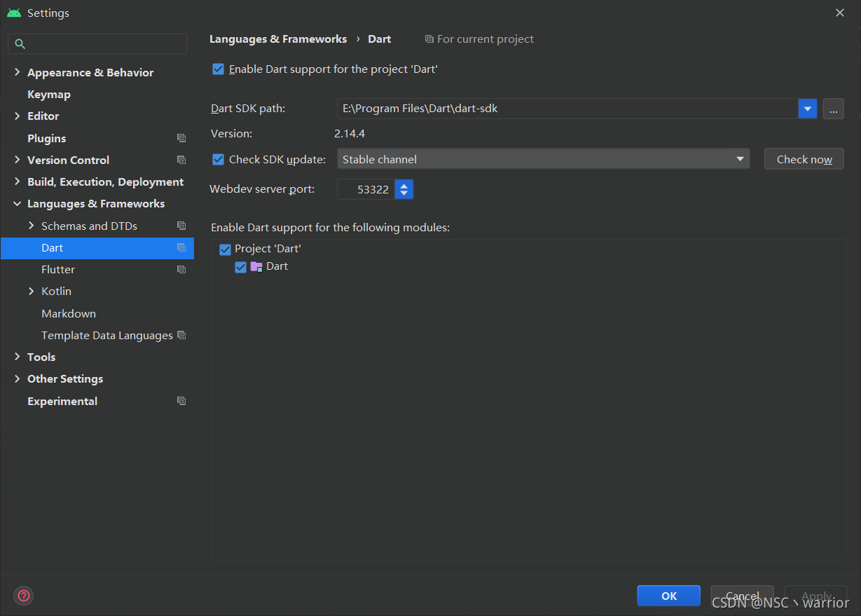Toggle the Project 'Dart' checkbox
Image resolution: width=861 pixels, height=616 pixels.
click(x=225, y=249)
